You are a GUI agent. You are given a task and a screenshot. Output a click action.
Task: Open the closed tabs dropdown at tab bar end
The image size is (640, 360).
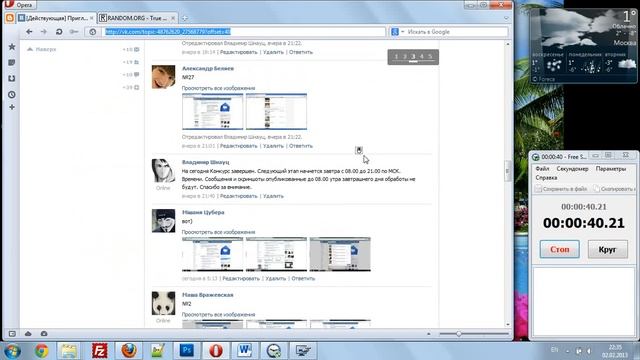pyautogui.click(x=506, y=18)
